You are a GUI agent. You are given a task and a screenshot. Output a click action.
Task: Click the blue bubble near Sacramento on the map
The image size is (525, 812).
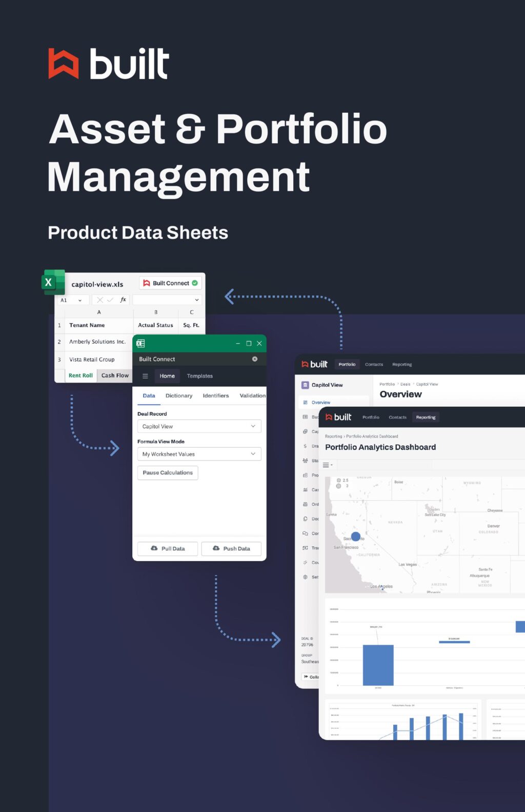tap(356, 537)
